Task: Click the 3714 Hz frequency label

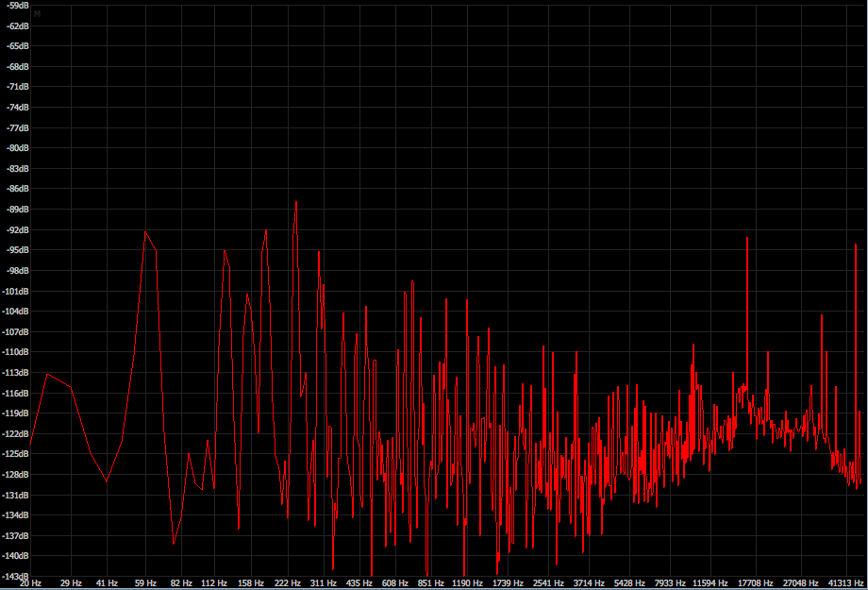Action: (x=589, y=582)
